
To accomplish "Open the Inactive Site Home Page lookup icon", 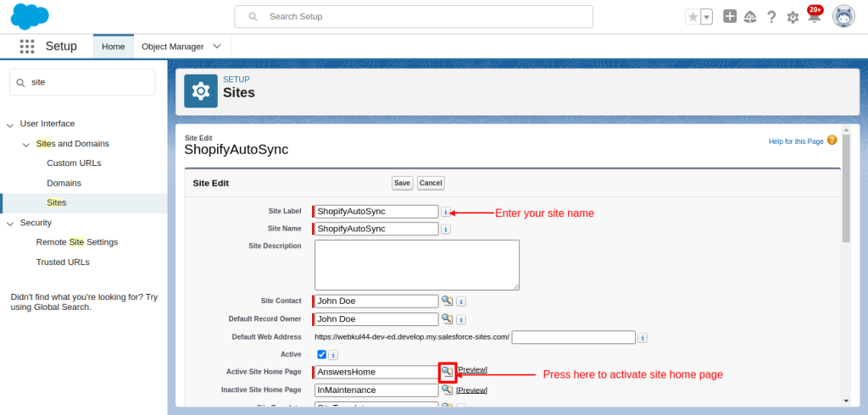I will pos(447,390).
